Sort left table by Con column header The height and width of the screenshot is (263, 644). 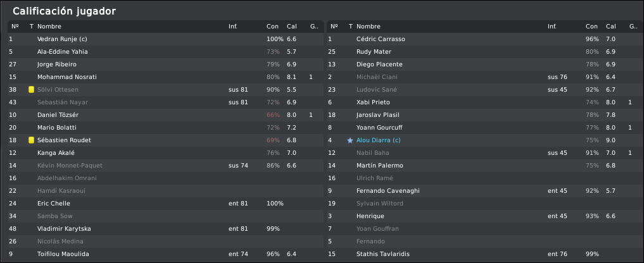(272, 27)
